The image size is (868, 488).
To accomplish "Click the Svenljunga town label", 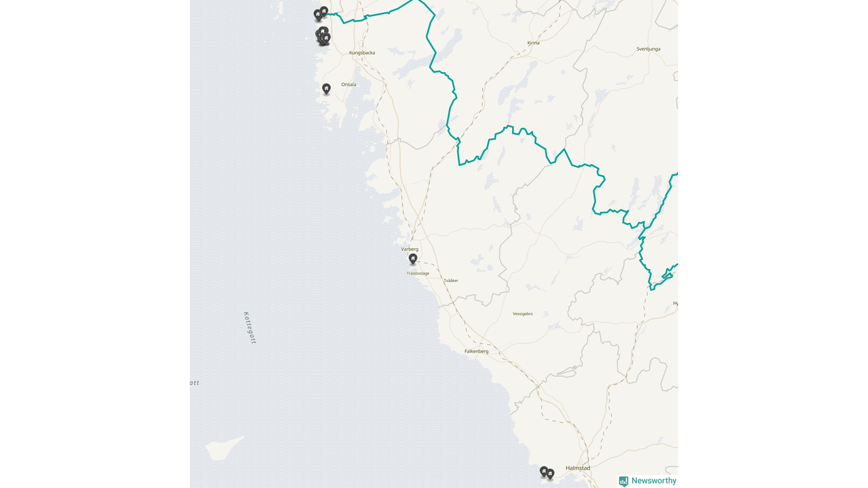I will 648,49.
